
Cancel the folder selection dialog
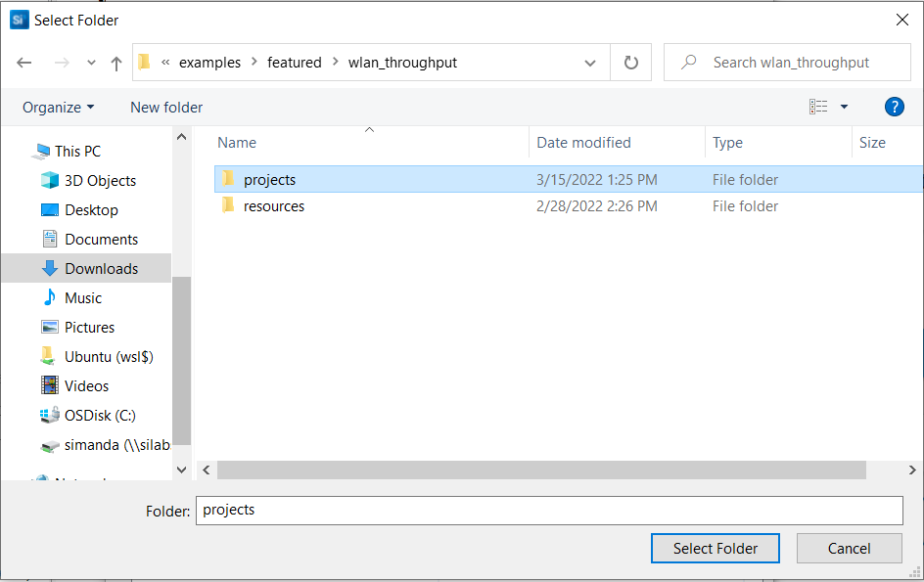[x=849, y=548]
